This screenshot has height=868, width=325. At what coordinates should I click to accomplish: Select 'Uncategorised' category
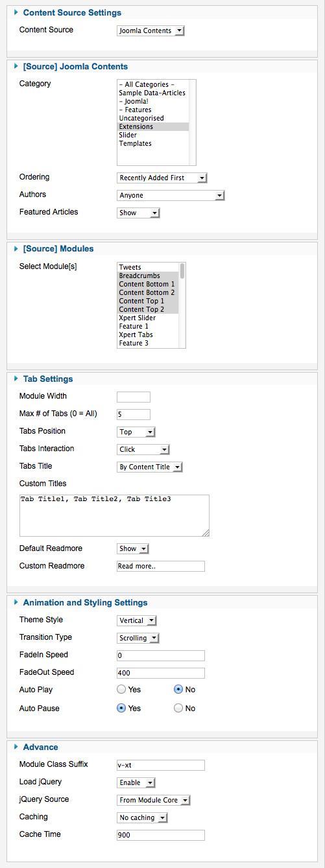pos(153,118)
